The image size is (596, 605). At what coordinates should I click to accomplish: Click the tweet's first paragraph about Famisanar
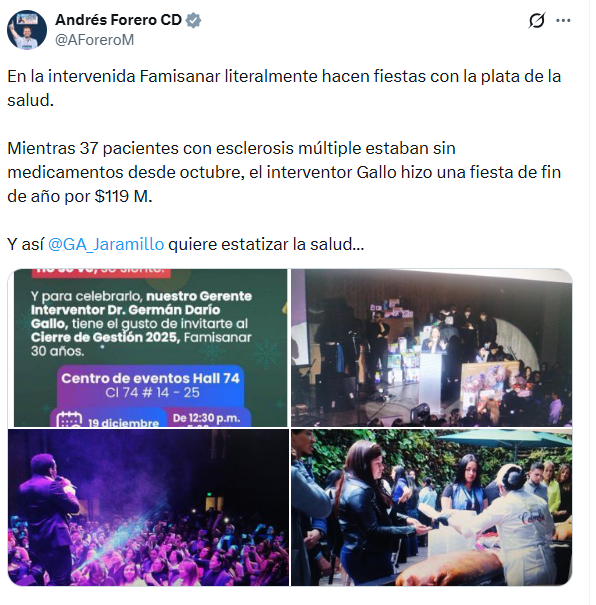[x=284, y=88]
